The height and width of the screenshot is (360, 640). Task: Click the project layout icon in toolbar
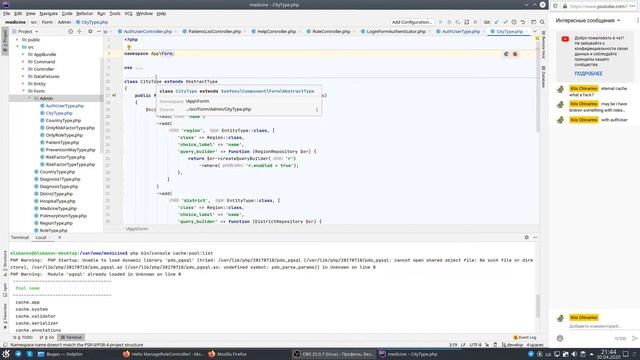[x=533, y=22]
